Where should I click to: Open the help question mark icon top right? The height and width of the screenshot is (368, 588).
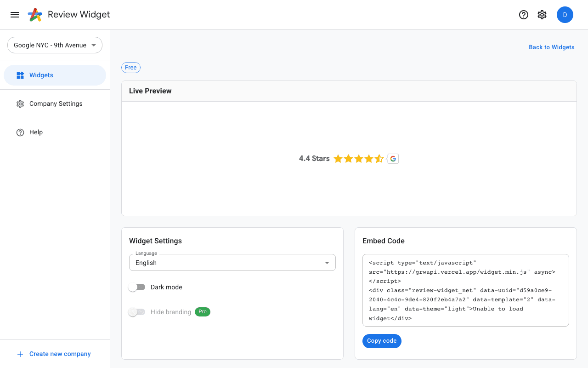pyautogui.click(x=524, y=15)
